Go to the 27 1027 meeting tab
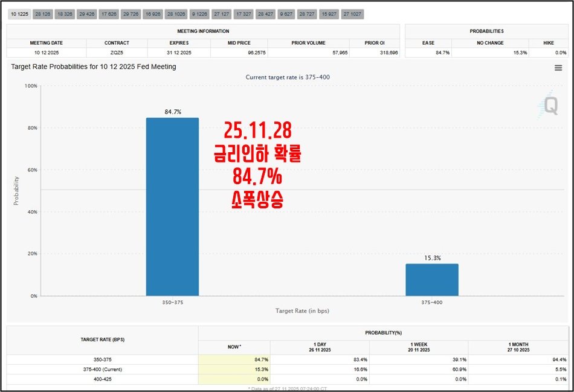The width and height of the screenshot is (574, 392). [352, 13]
